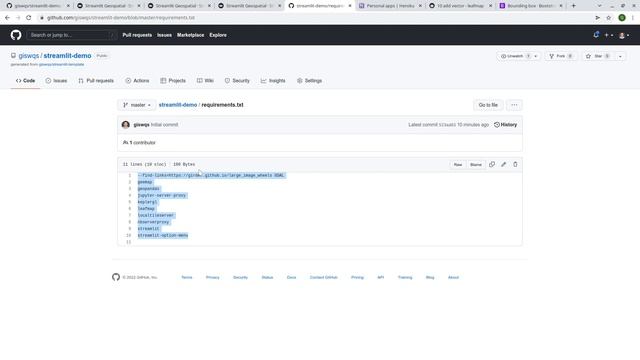Open the notifications bell icon
The width and height of the screenshot is (640, 360).
click(x=596, y=35)
